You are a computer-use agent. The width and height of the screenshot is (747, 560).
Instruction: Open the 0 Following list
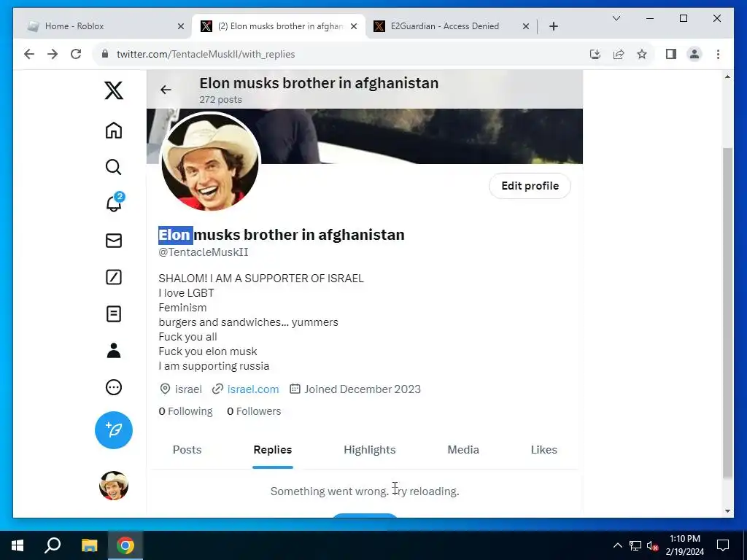pyautogui.click(x=185, y=411)
